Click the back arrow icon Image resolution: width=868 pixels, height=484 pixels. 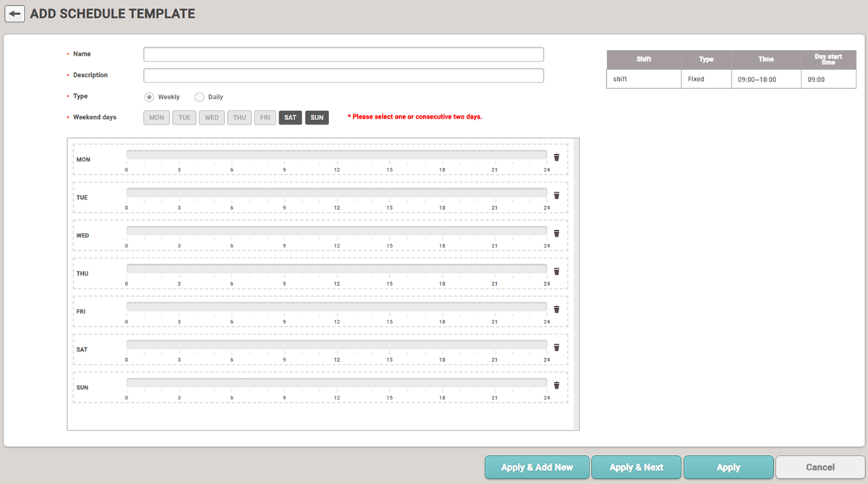pyautogui.click(x=14, y=14)
